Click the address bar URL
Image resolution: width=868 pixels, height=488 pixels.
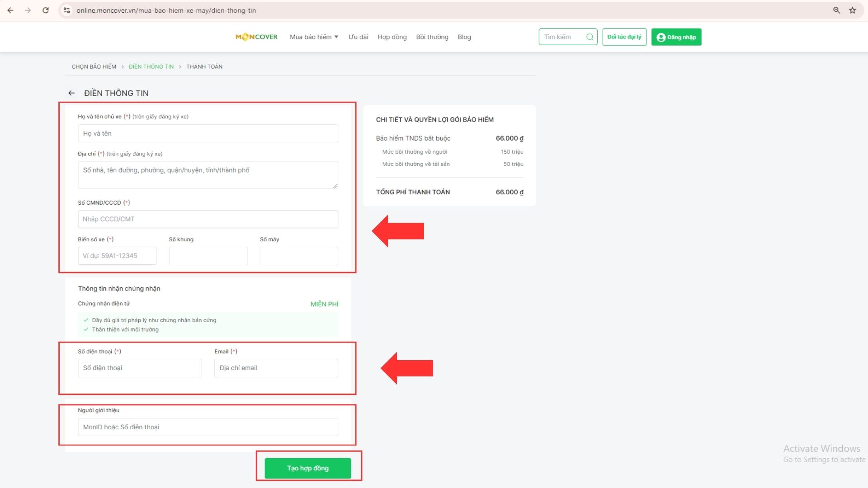point(166,10)
